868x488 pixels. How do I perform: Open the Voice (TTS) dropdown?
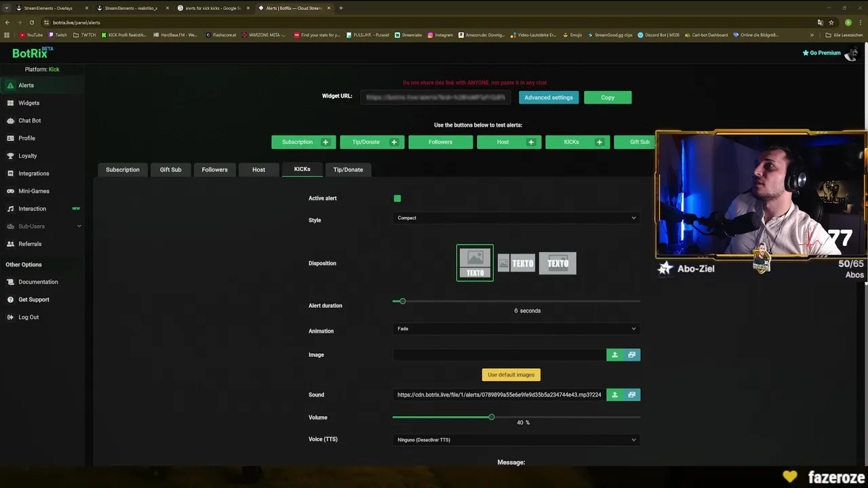[517, 440]
